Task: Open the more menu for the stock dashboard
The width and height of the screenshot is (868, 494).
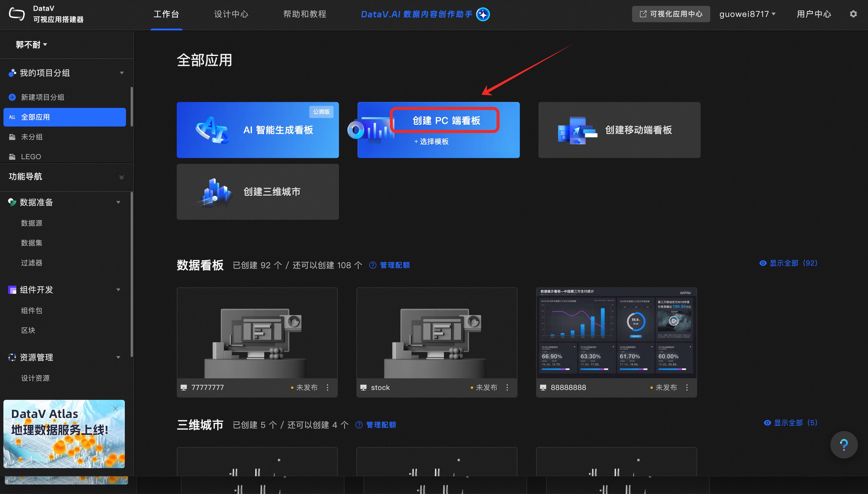Action: pyautogui.click(x=507, y=387)
